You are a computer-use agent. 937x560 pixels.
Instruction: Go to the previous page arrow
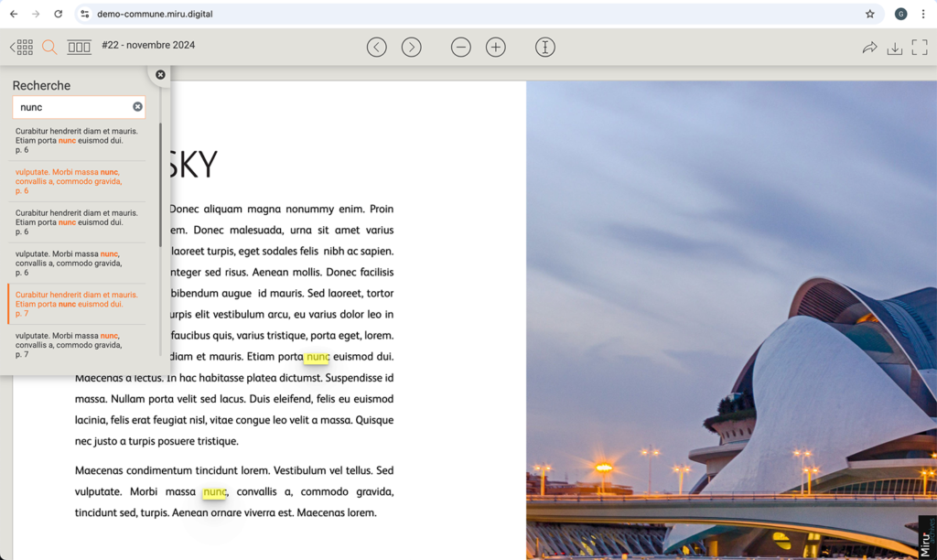click(x=377, y=48)
